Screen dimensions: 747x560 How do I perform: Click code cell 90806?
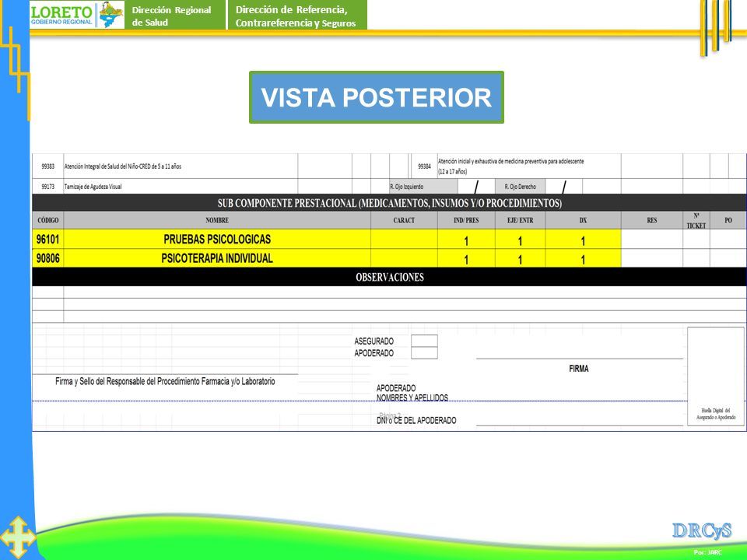(48, 258)
